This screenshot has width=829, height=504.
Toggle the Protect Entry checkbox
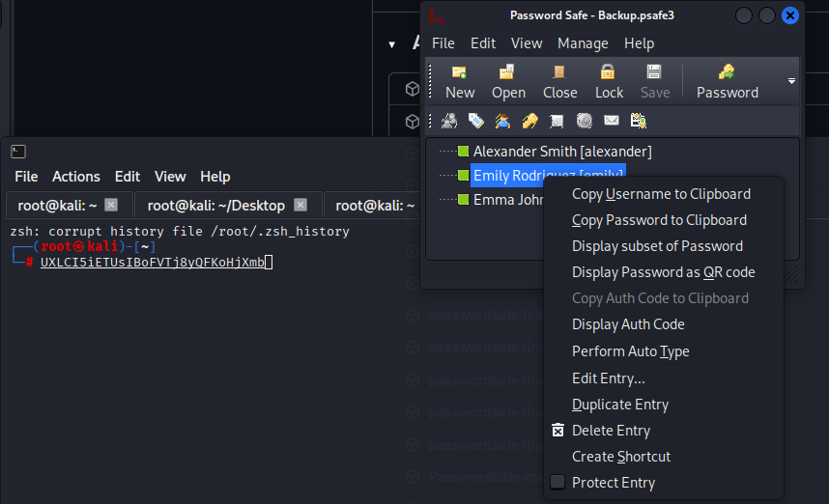point(557,482)
